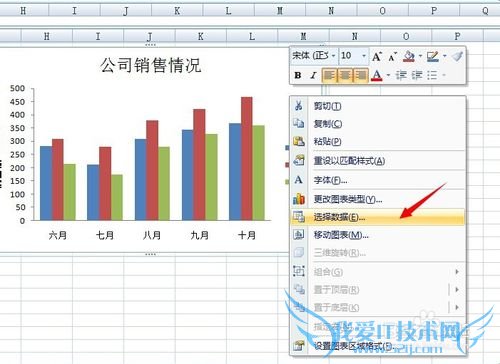This screenshot has height=364, width=500.
Task: Click the Shape Outline pencil icon
Action: [433, 56]
